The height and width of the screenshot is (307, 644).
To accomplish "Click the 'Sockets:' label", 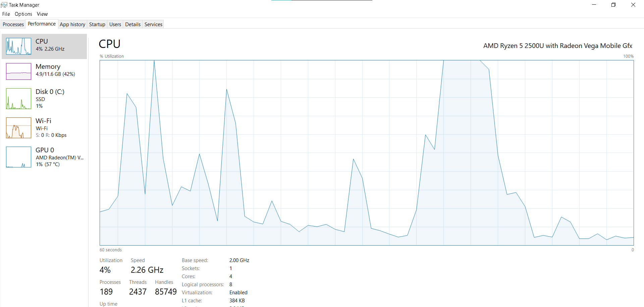I will tap(191, 268).
